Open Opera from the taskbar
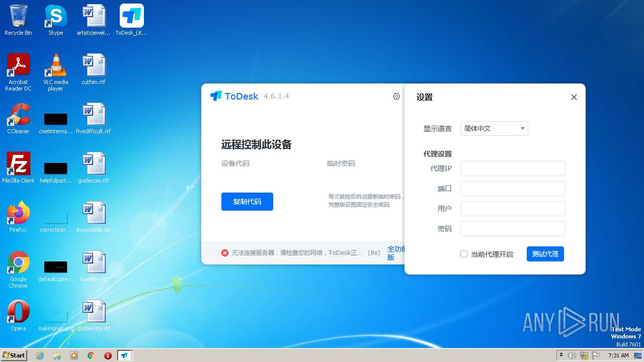The image size is (644, 362). point(108,355)
